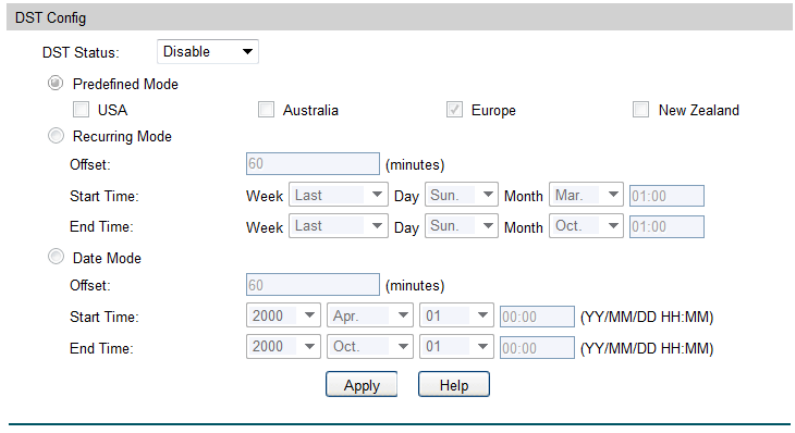The image size is (795, 433).
Task: Select the Date Mode radio button
Action: (x=54, y=258)
